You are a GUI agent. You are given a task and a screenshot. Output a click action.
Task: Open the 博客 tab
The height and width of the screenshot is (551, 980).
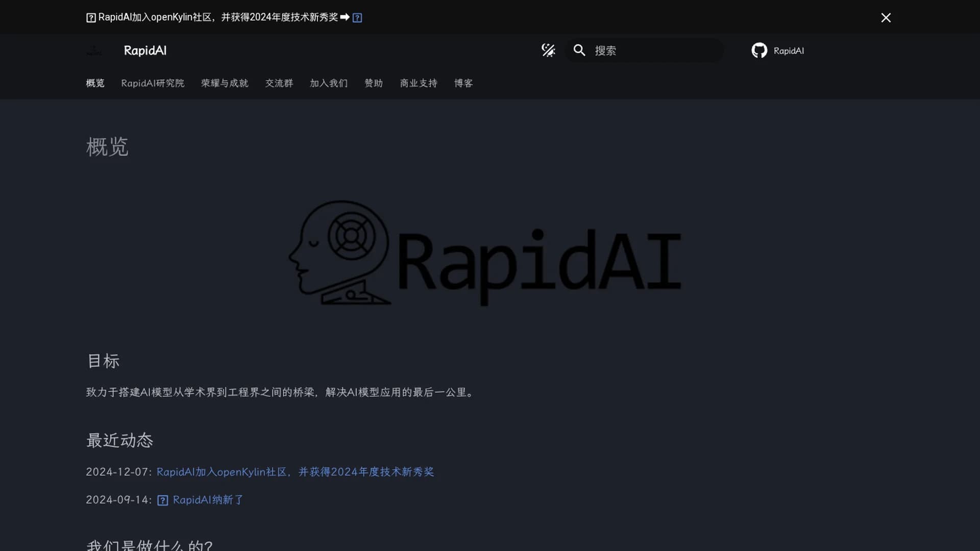(463, 83)
